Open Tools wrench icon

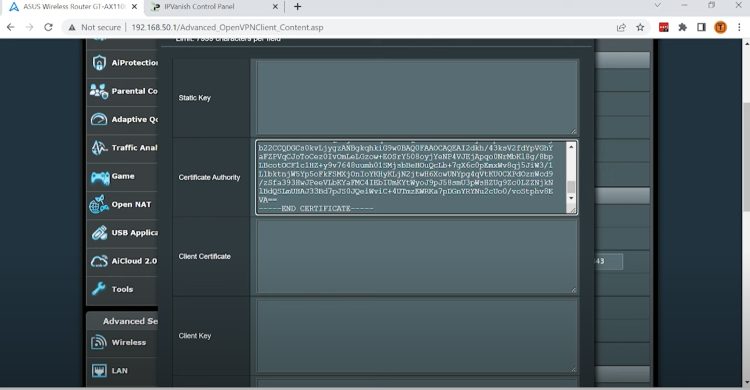click(x=99, y=289)
